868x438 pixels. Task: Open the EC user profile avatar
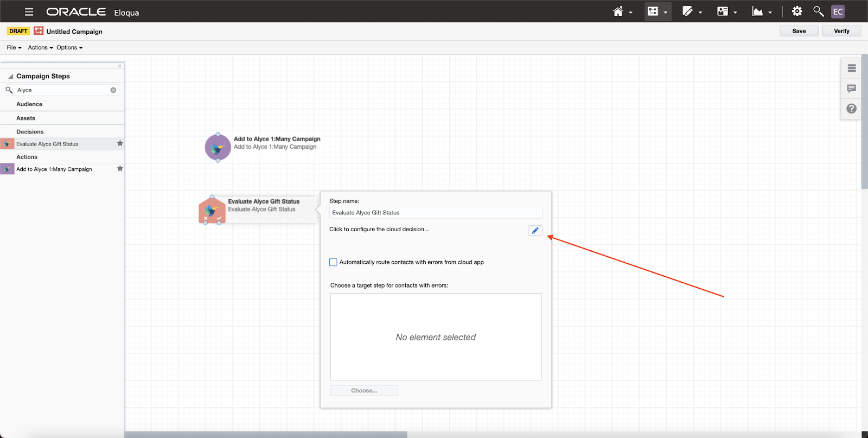tap(838, 11)
